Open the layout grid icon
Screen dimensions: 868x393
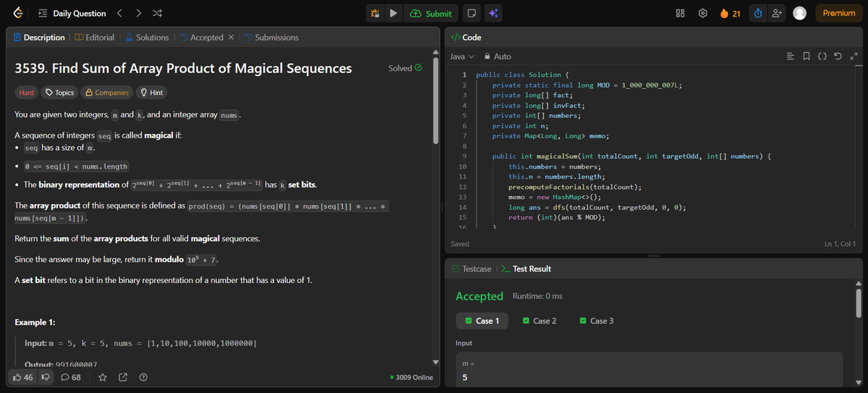(x=680, y=13)
